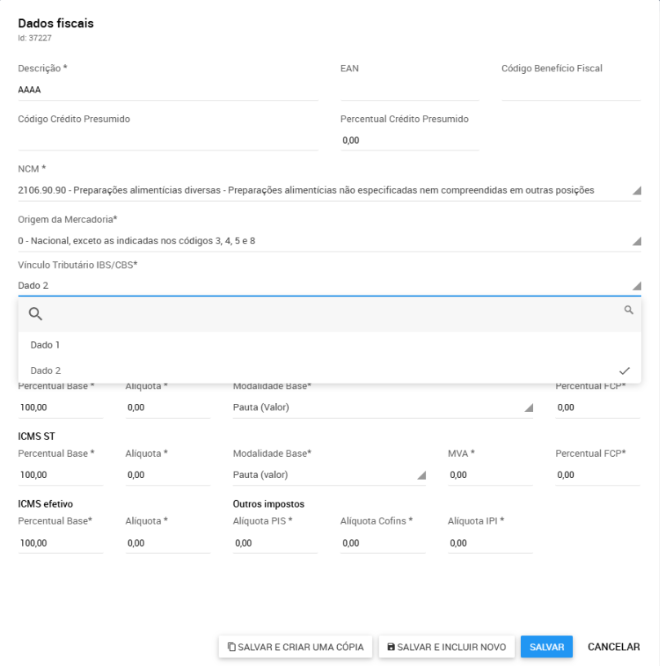Click Salvar e incluir novo button
660x666 pixels.
(446, 647)
